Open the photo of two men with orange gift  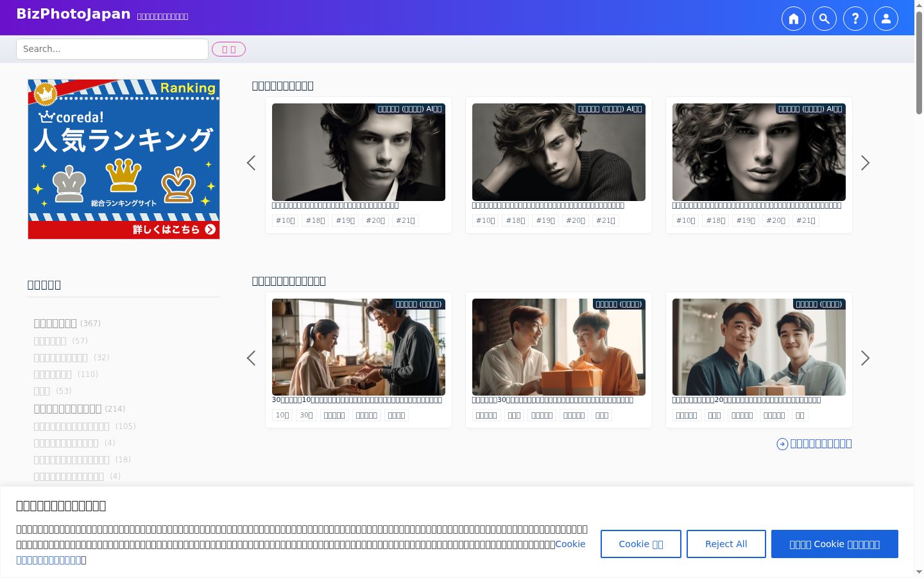[559, 347]
